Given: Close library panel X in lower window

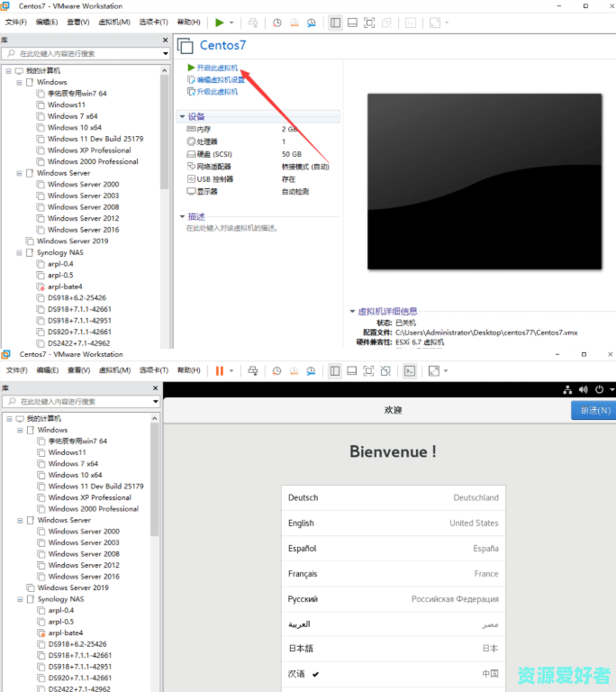Looking at the screenshot, I should (155, 388).
